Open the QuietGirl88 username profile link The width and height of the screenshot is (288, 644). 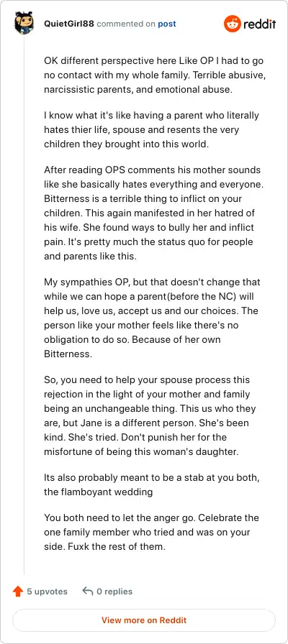coord(69,24)
